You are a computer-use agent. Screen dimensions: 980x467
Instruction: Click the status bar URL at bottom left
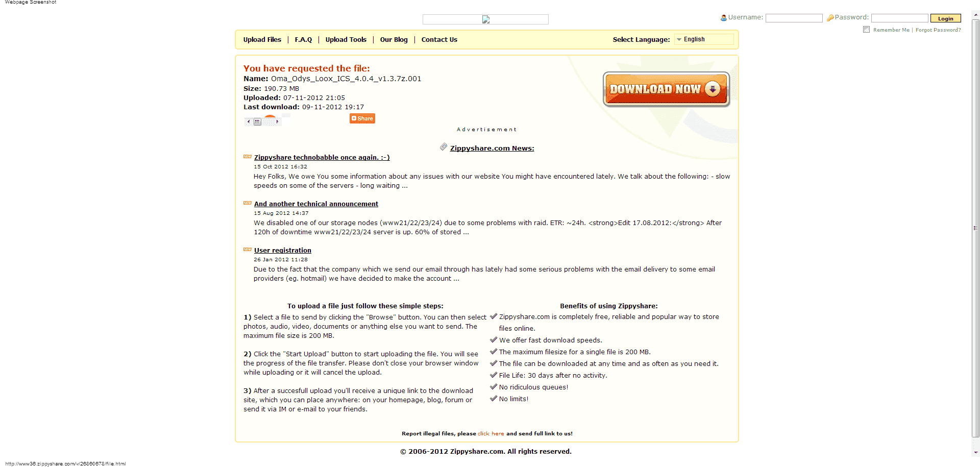click(65, 463)
